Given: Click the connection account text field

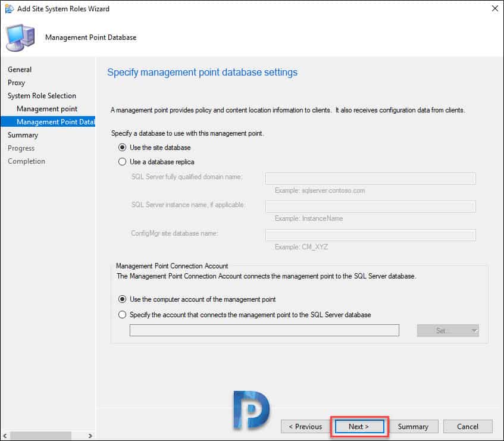Looking at the screenshot, I should [264, 330].
